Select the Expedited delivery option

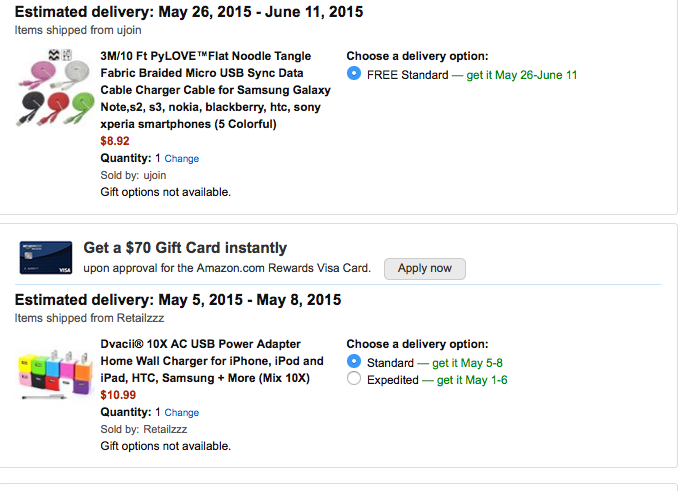[x=353, y=380]
